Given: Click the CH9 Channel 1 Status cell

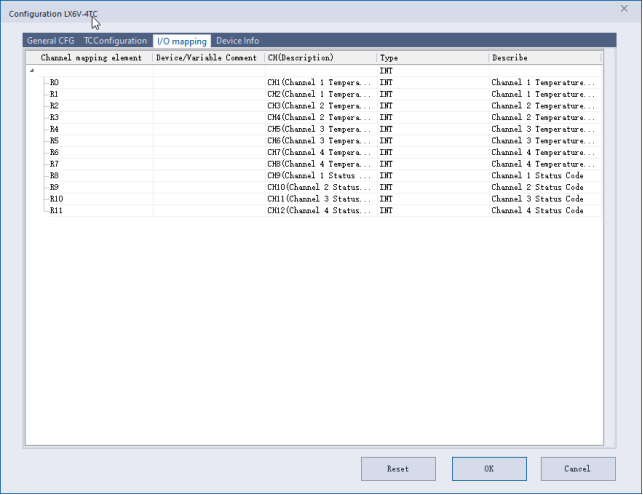Looking at the screenshot, I should pyautogui.click(x=321, y=176).
